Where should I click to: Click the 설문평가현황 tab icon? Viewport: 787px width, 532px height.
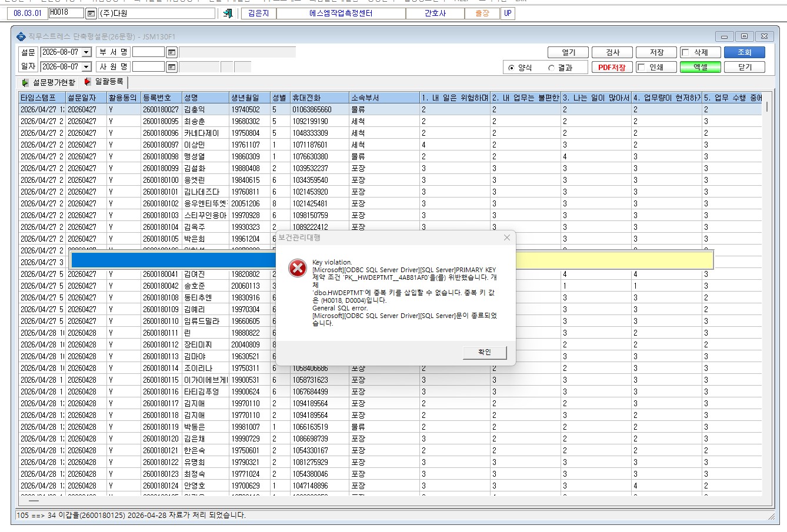coord(25,83)
